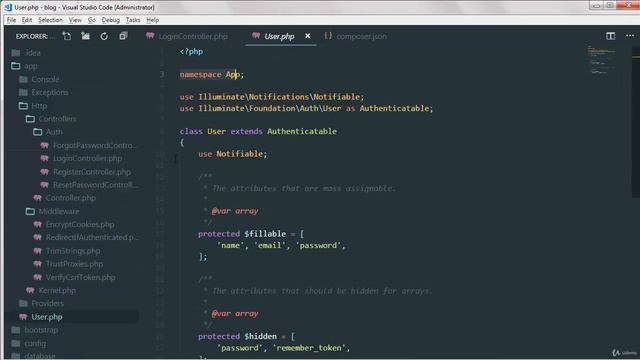Viewport: 640px width, 360px height.
Task: Open the Debug menu
Action: (111, 20)
